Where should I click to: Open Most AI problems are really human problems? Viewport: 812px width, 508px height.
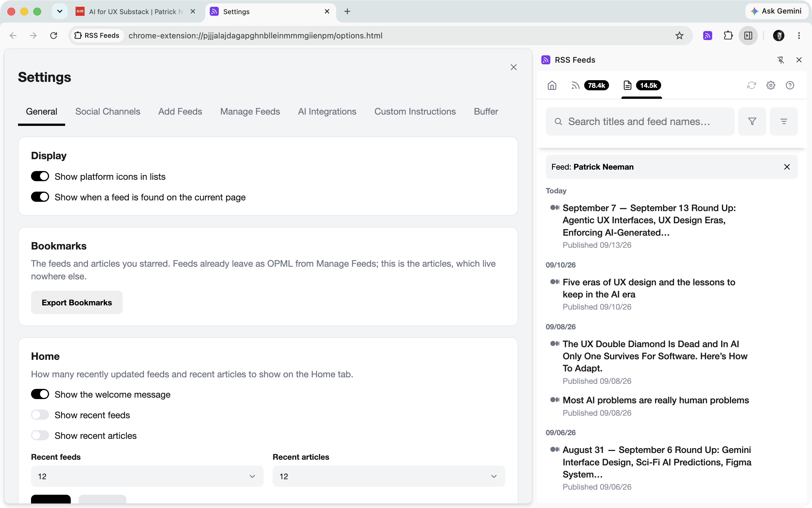click(x=656, y=400)
